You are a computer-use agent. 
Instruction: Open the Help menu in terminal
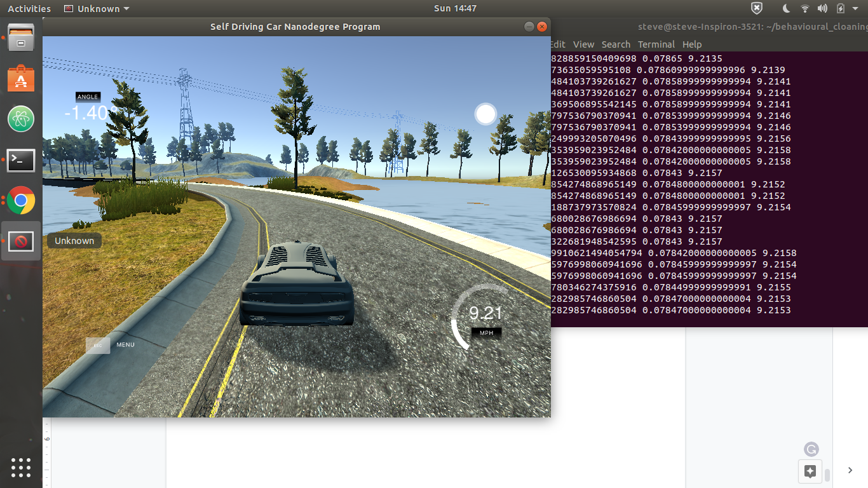(692, 44)
